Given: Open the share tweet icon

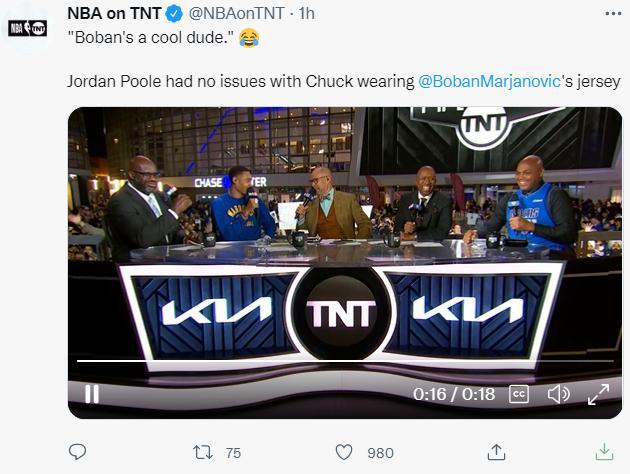Looking at the screenshot, I should (496, 452).
